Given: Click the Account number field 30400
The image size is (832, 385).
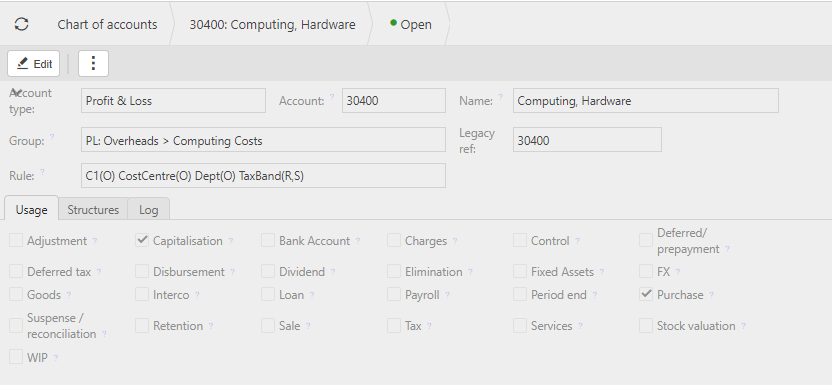Looking at the screenshot, I should (394, 101).
